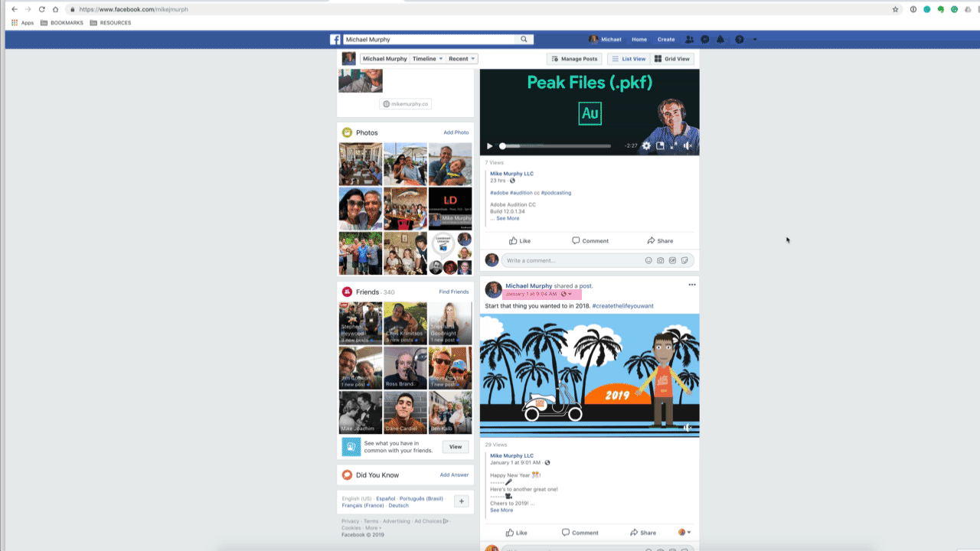Switch to List View
This screenshot has height=551, width=980.
[x=628, y=59]
